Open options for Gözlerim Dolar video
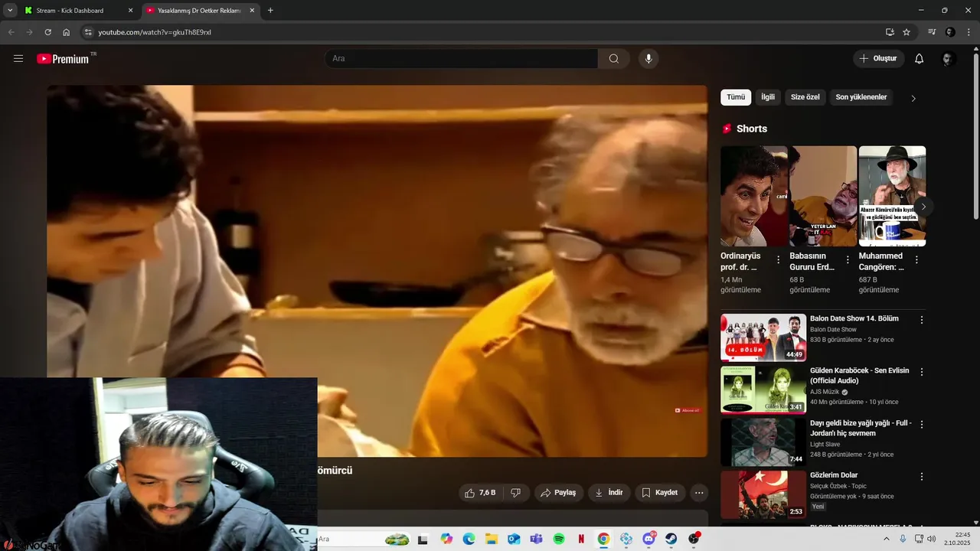 922,476
